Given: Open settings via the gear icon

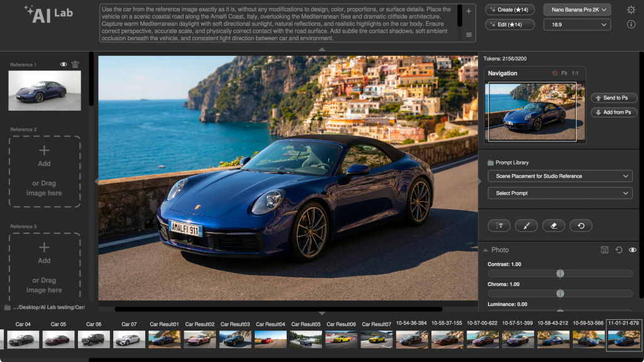Looking at the screenshot, I should (x=631, y=9).
